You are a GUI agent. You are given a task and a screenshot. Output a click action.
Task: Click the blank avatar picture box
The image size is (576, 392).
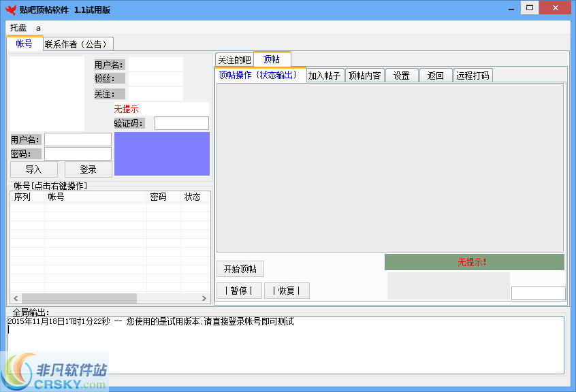[x=47, y=94]
